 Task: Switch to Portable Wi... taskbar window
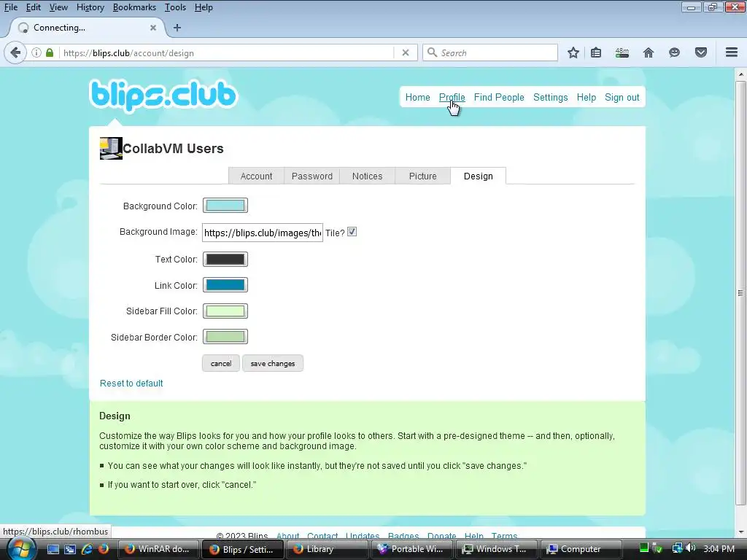point(411,549)
